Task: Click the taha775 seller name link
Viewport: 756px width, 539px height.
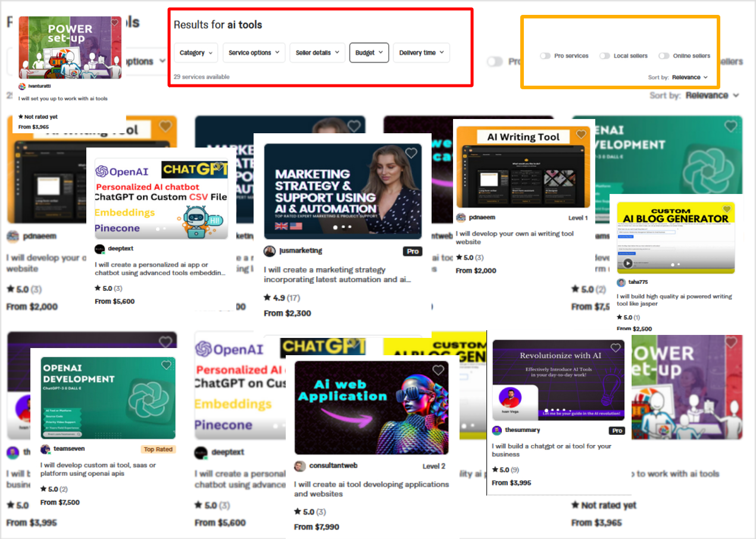Action: (x=638, y=283)
